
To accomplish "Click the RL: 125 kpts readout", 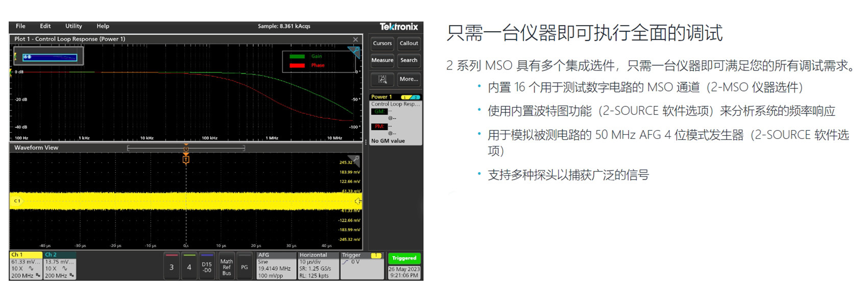I will coord(314,276).
